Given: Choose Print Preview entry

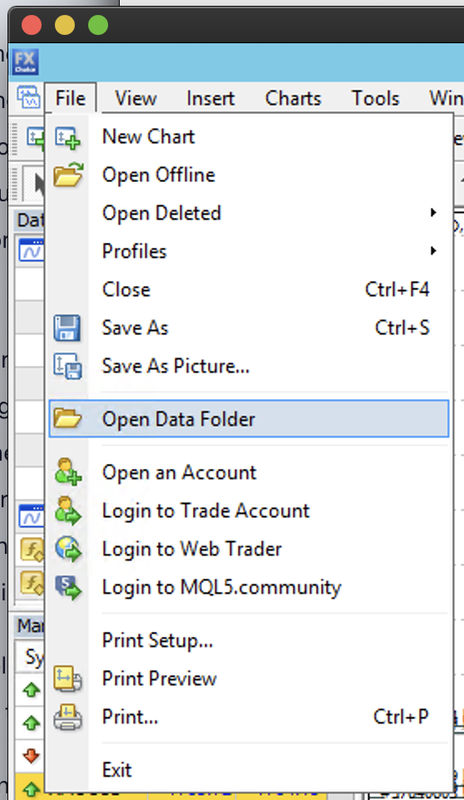Looking at the screenshot, I should point(249,679).
